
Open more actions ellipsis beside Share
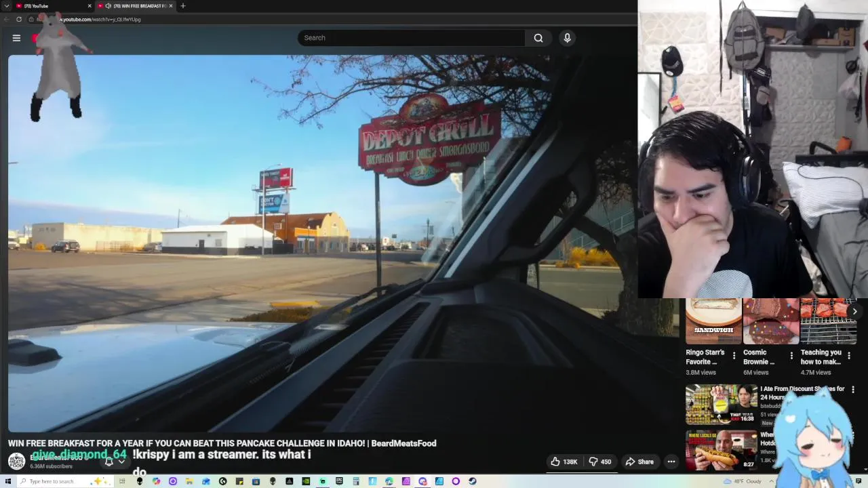(x=671, y=462)
